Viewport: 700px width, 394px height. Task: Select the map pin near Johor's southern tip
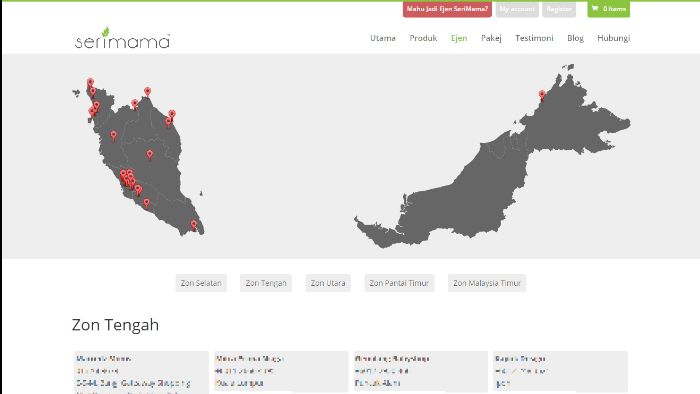(194, 225)
